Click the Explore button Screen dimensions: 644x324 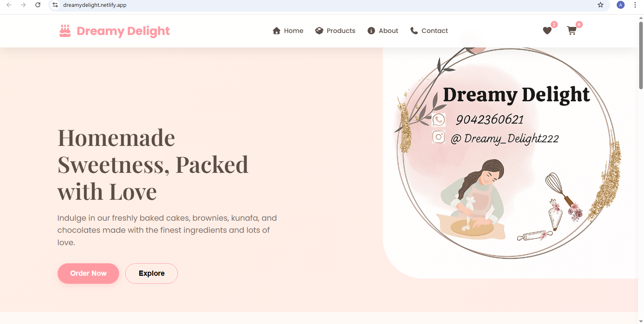(x=151, y=273)
